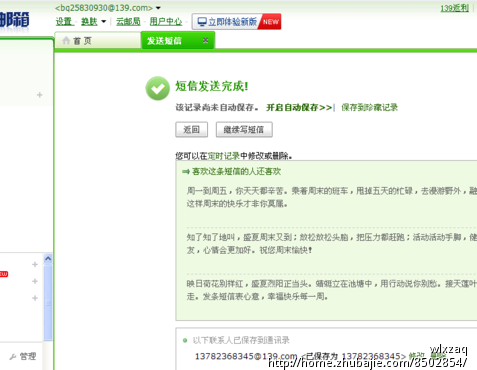Click 保存到珍藏记录 link
This screenshot has height=370, width=477.
coord(369,107)
